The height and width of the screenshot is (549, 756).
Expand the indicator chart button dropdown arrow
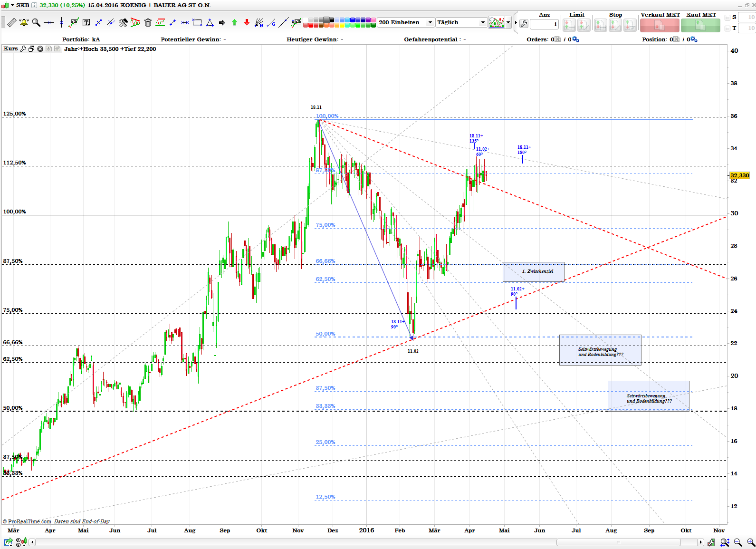click(508, 22)
